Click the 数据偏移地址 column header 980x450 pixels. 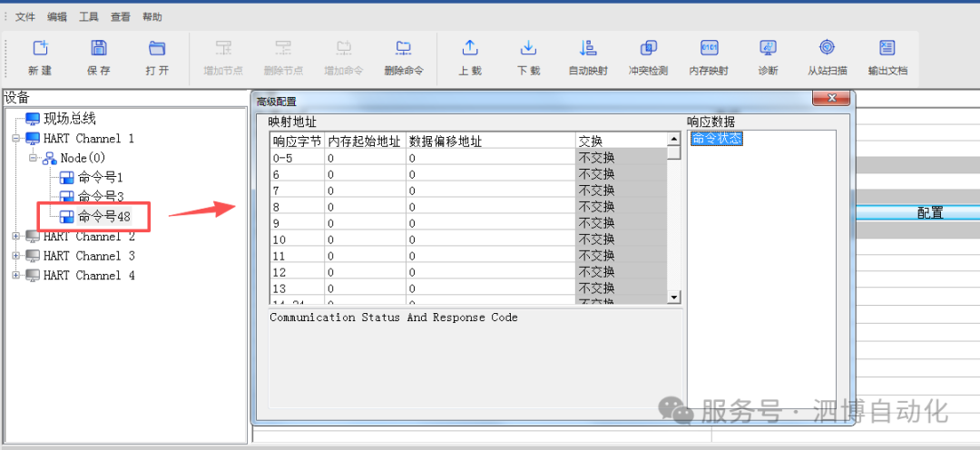click(491, 142)
